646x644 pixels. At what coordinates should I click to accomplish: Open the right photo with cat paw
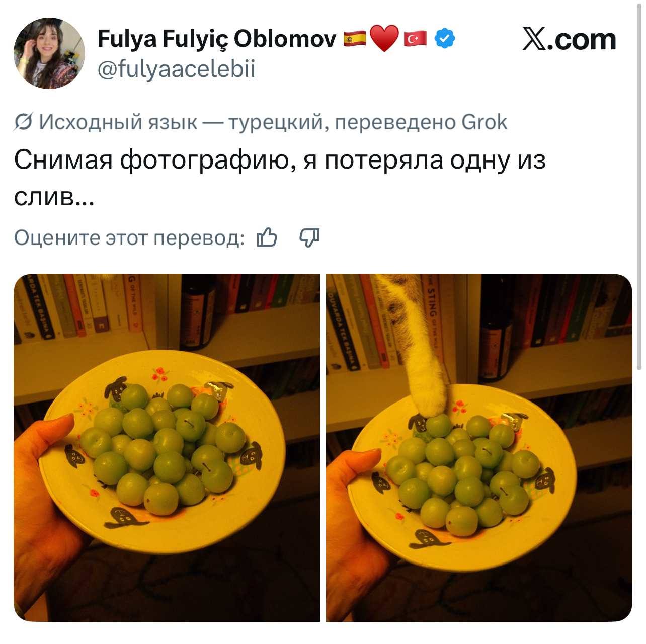(479, 448)
